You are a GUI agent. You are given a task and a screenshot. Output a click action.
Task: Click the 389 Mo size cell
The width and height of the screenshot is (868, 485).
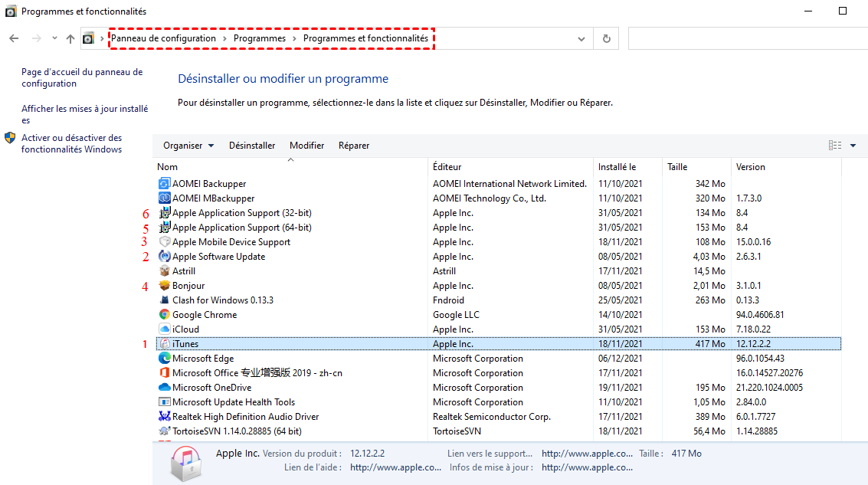(710, 416)
